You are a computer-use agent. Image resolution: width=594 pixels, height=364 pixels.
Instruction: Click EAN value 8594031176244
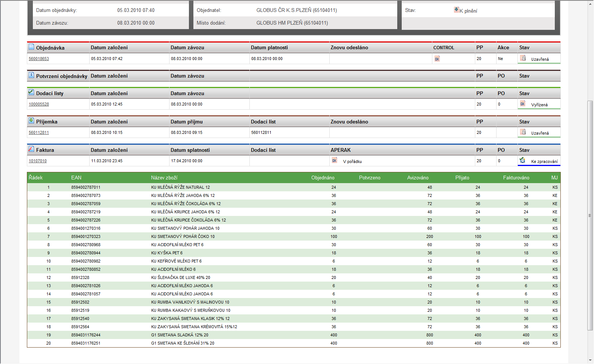pyautogui.click(x=86, y=335)
